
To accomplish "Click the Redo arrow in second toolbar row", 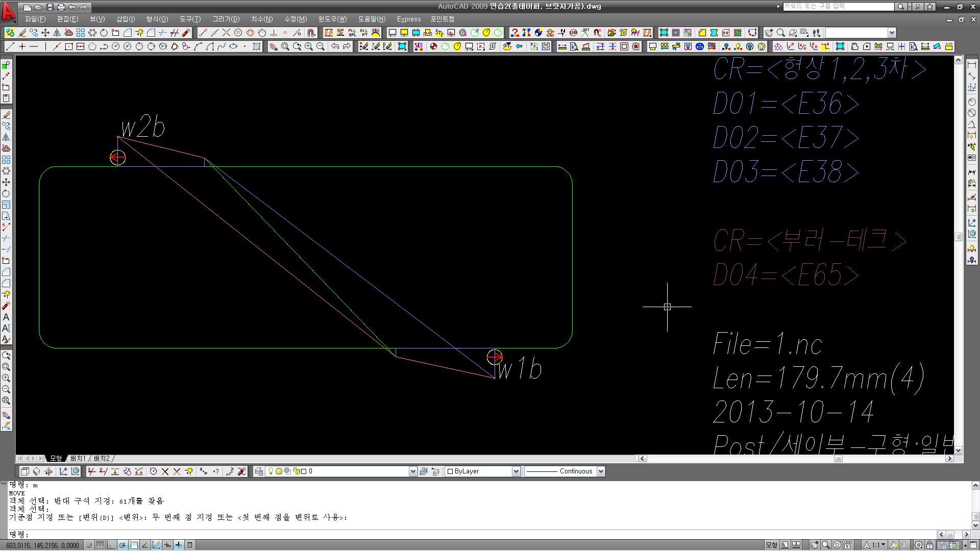I will tap(347, 46).
